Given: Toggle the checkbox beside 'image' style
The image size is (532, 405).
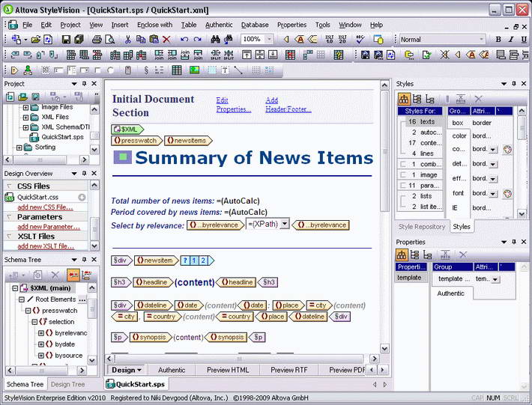Looking at the screenshot, I should [x=403, y=175].
